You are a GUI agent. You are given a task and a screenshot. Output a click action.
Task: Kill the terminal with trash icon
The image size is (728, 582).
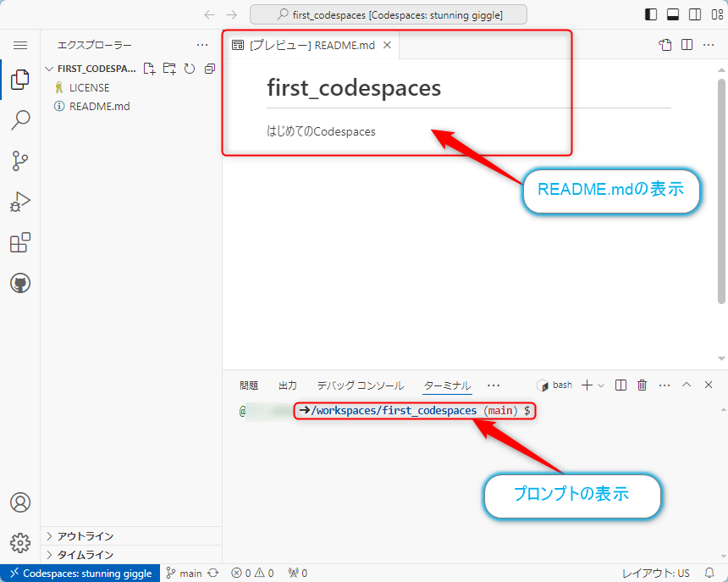click(x=643, y=385)
